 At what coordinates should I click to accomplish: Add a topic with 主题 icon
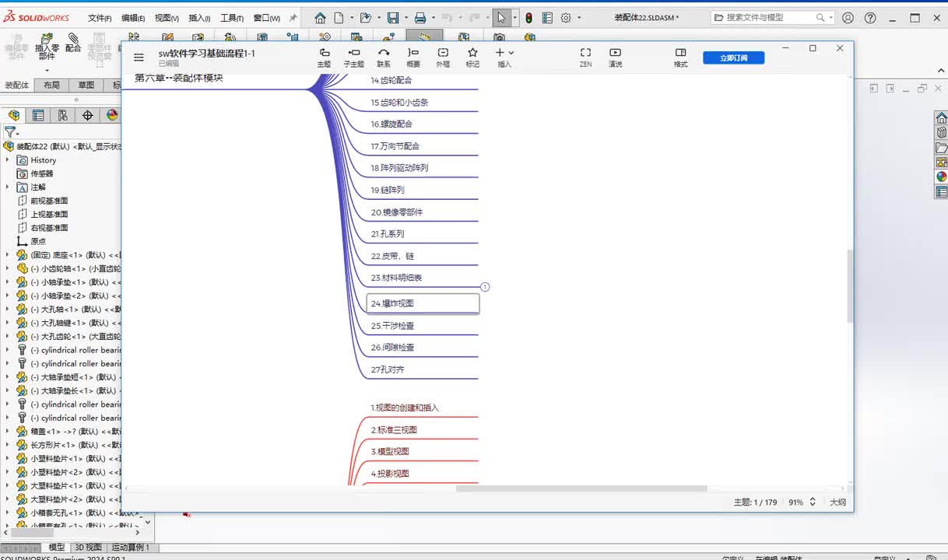pos(324,58)
